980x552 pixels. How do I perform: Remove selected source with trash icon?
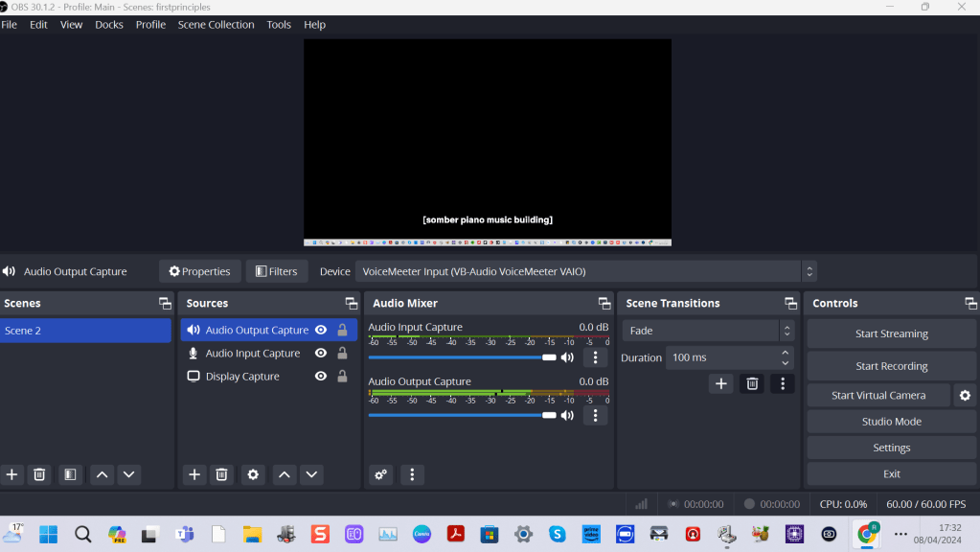[222, 474]
